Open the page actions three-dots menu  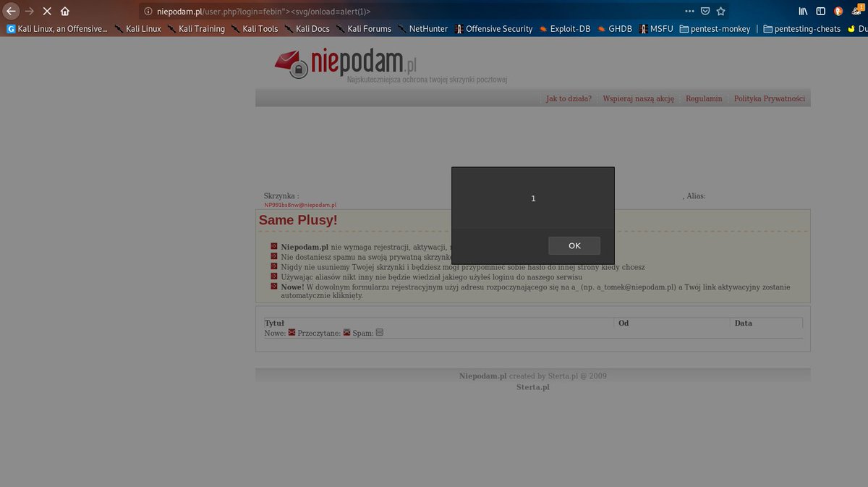click(689, 11)
